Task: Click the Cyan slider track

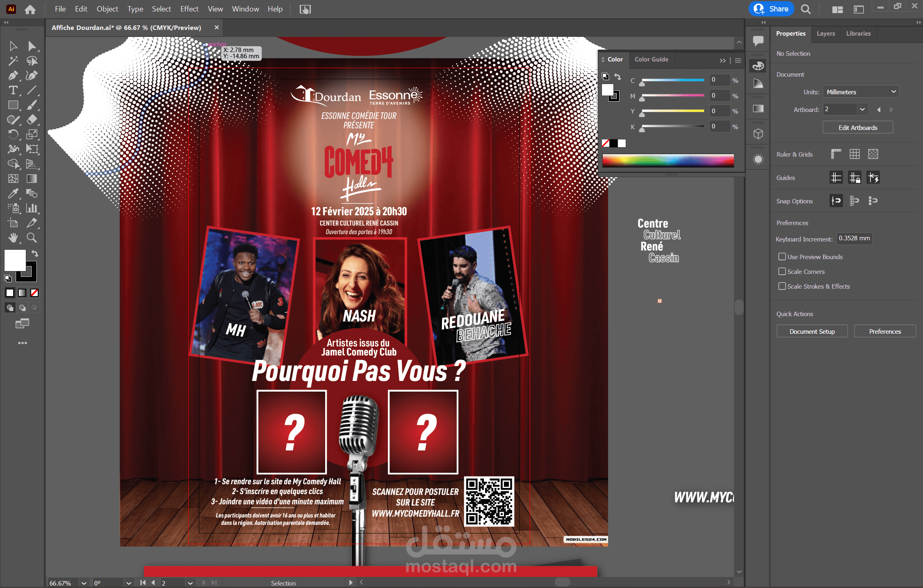Action: tap(672, 80)
